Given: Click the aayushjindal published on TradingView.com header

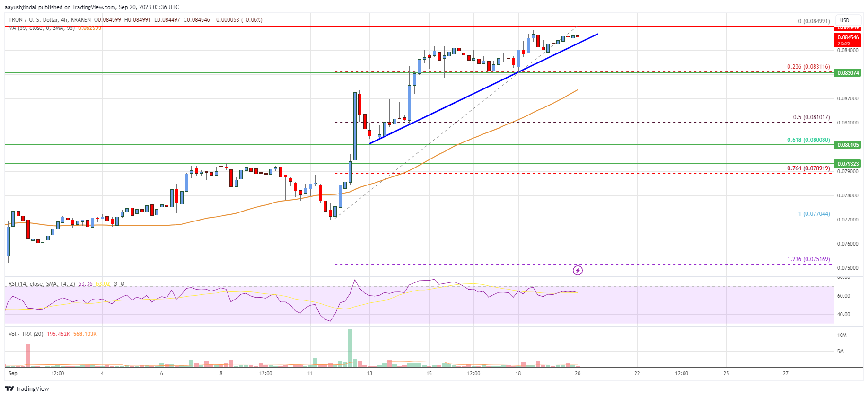Looking at the screenshot, I should [x=92, y=7].
